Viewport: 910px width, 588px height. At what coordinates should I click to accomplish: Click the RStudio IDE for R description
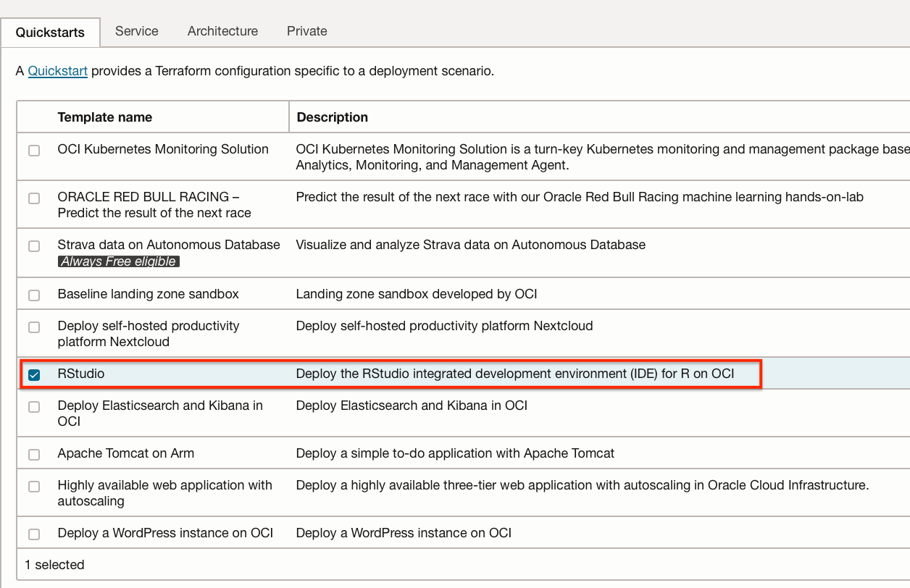pyautogui.click(x=515, y=374)
